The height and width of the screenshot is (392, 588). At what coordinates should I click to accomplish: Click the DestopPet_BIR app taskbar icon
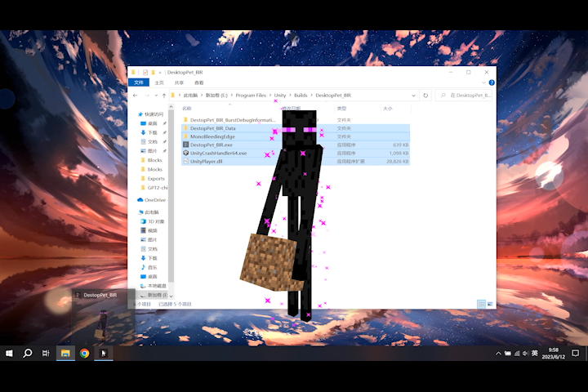click(x=104, y=353)
